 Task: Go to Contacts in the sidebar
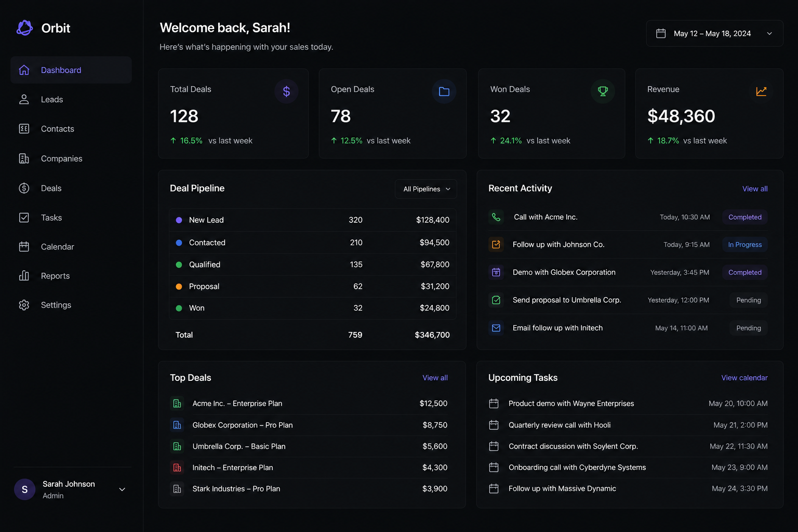pyautogui.click(x=71, y=129)
